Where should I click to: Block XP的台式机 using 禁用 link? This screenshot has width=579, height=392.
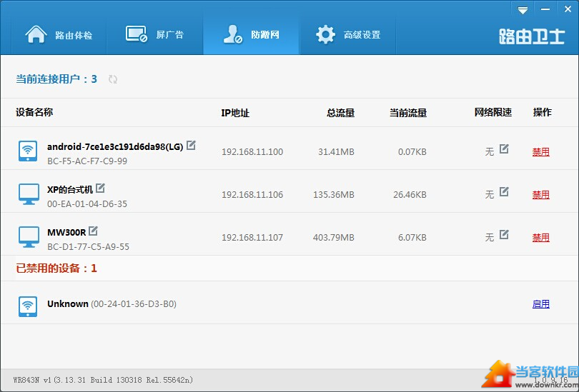tap(540, 195)
